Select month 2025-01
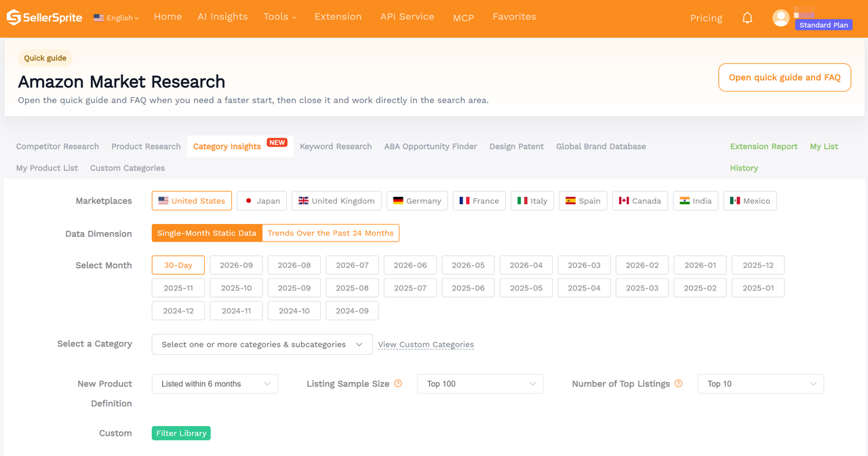The height and width of the screenshot is (456, 868). (758, 288)
